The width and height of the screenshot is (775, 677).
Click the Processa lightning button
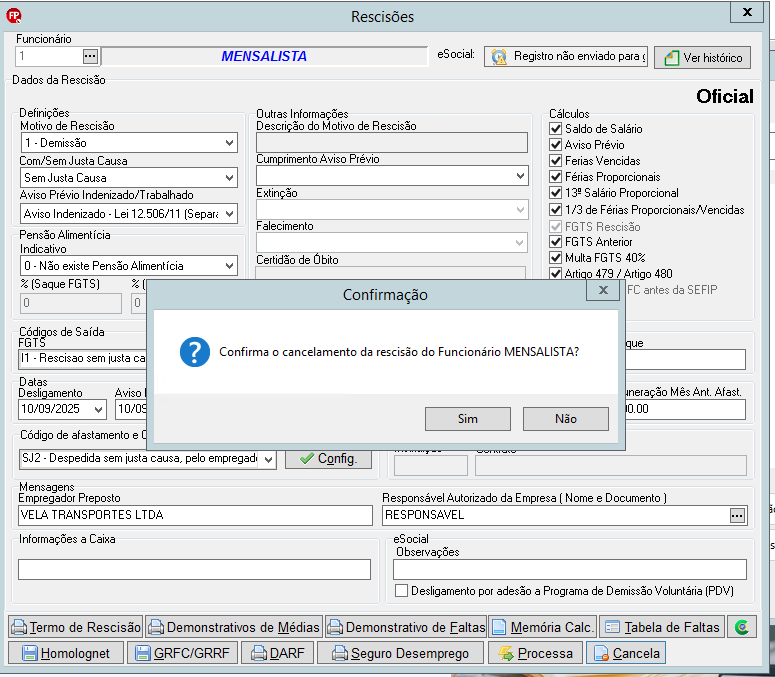(x=535, y=653)
